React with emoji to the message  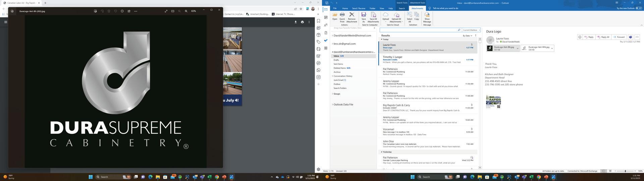[580, 37]
